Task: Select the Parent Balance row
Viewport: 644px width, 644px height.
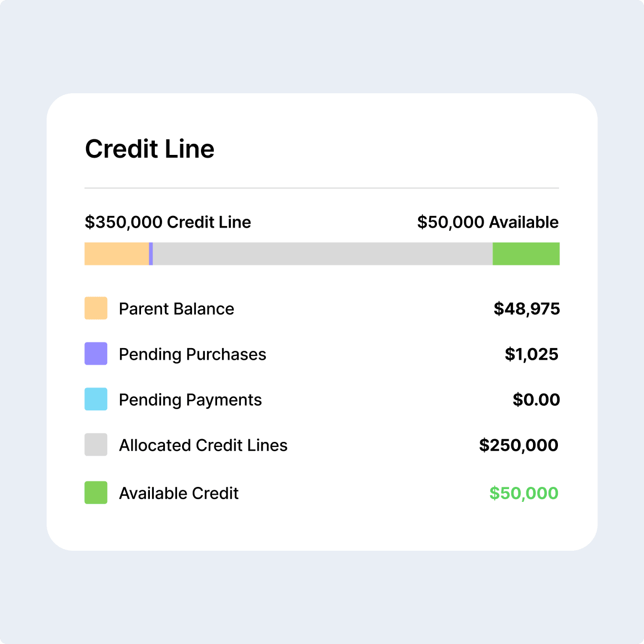Action: point(322,308)
